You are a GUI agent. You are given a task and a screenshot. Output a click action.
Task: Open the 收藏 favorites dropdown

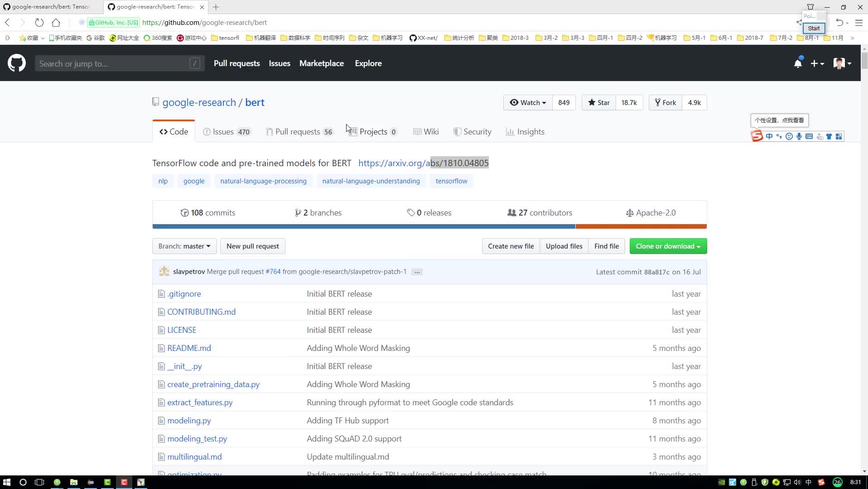(x=32, y=38)
